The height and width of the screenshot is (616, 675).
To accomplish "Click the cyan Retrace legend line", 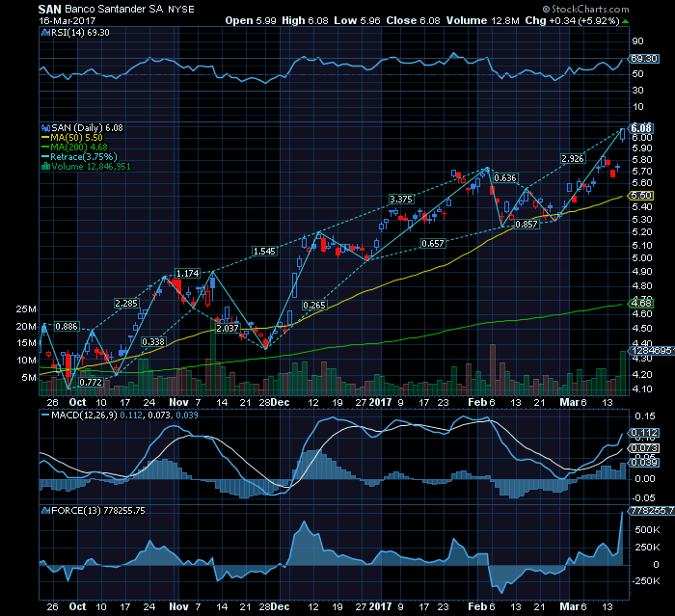I will coord(45,157).
